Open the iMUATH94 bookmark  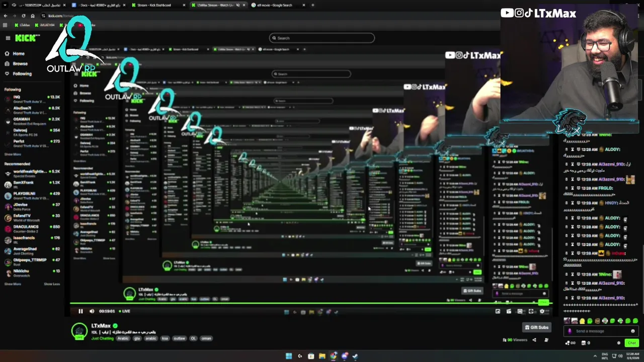[45, 25]
